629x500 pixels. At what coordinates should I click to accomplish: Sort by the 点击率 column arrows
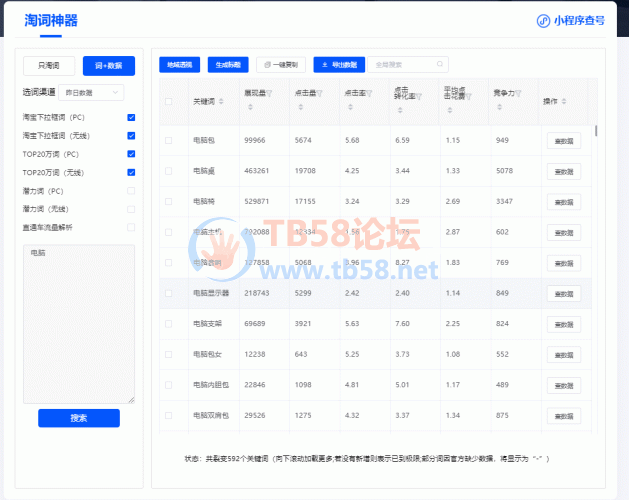point(350,107)
